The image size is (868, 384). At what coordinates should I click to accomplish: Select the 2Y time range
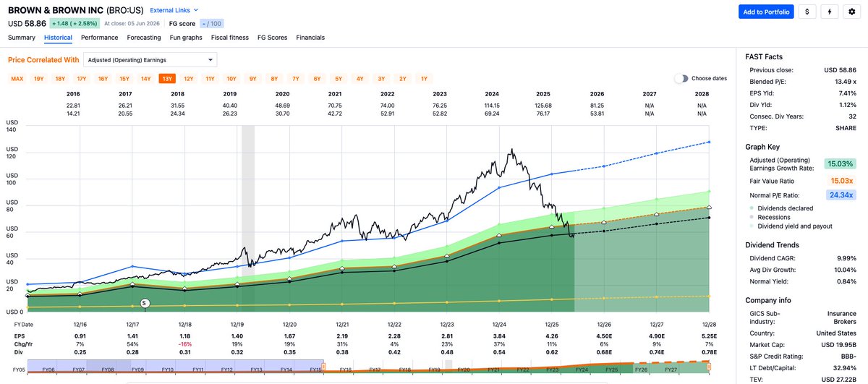click(x=402, y=78)
